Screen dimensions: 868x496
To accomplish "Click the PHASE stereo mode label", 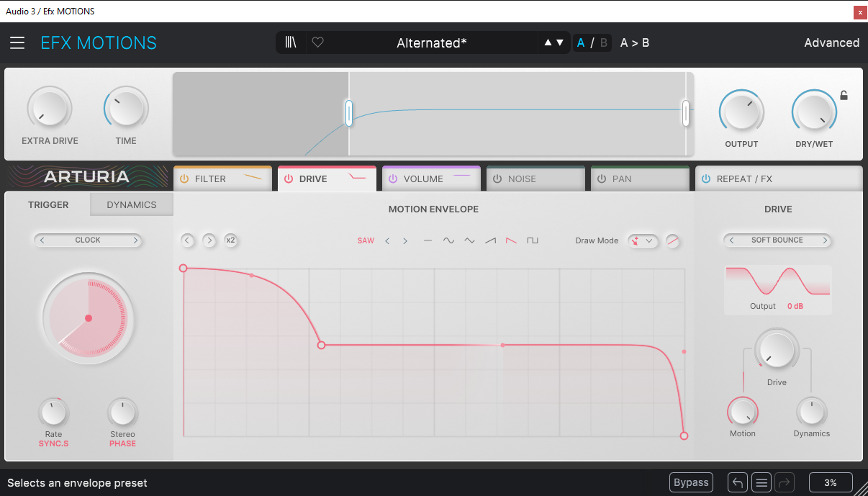I will click(122, 443).
